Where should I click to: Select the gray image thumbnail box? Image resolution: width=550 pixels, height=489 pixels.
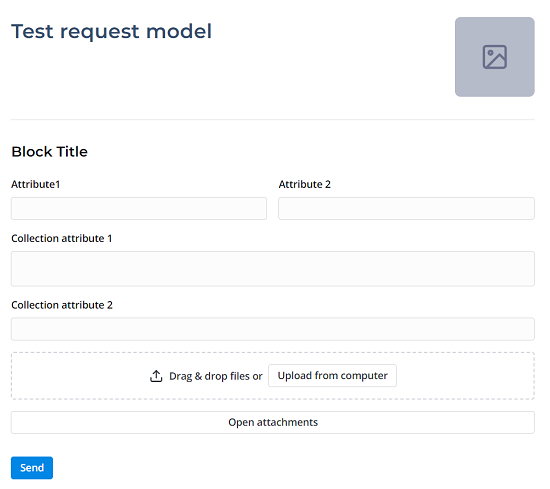point(495,57)
